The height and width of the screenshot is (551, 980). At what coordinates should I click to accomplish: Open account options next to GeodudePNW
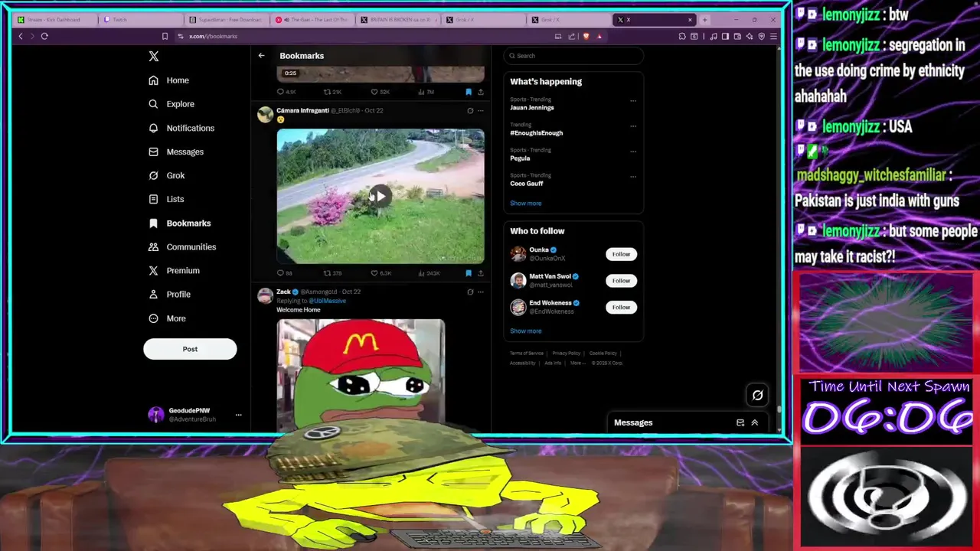click(x=238, y=415)
